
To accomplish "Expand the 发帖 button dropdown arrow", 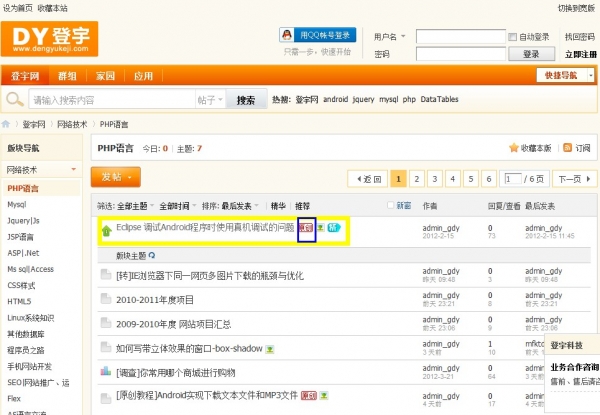I will tap(130, 177).
